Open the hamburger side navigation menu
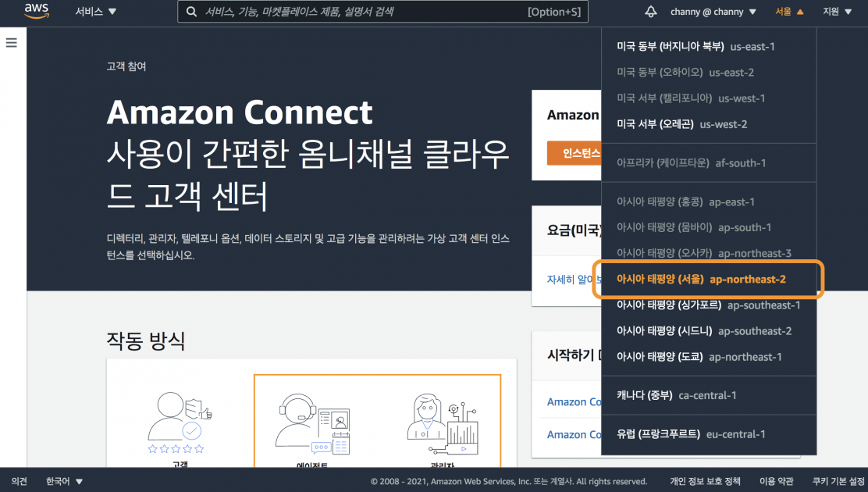The height and width of the screenshot is (492, 868). 12,43
